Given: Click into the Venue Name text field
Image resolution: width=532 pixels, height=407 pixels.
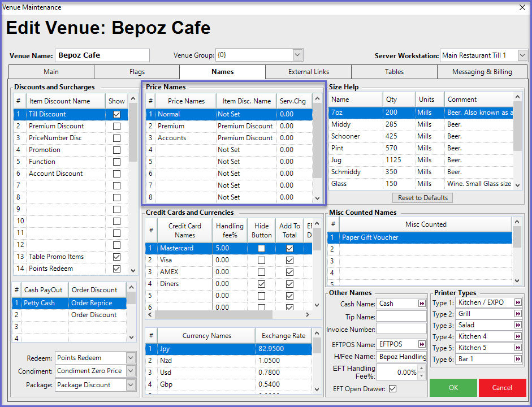Looking at the screenshot, I should click(x=102, y=55).
